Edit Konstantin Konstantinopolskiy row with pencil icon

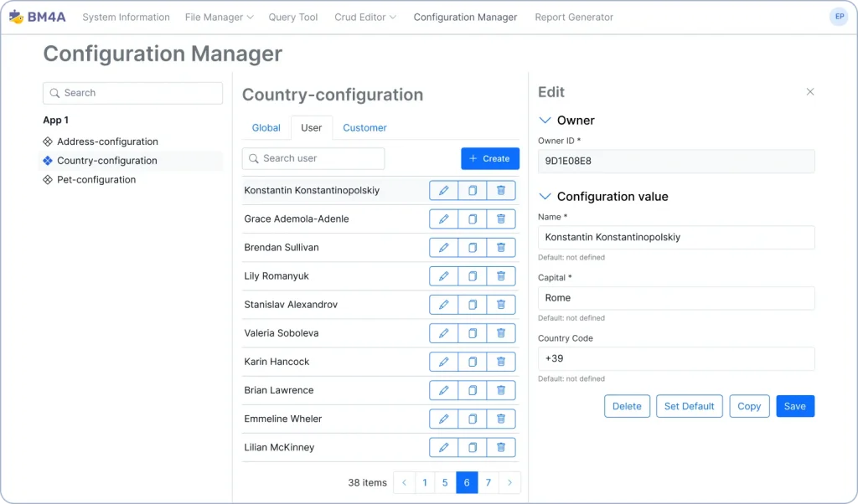point(443,190)
